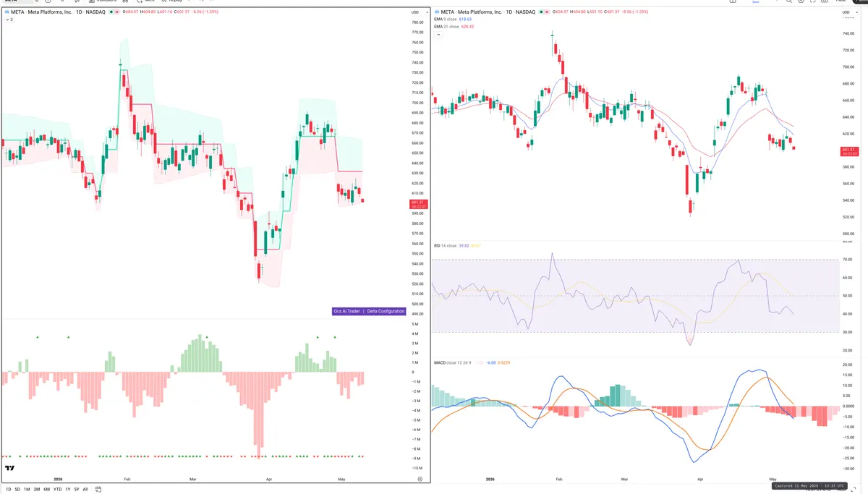The width and height of the screenshot is (868, 494).
Task: Select the EMA 21 close legend
Action: click(x=446, y=27)
